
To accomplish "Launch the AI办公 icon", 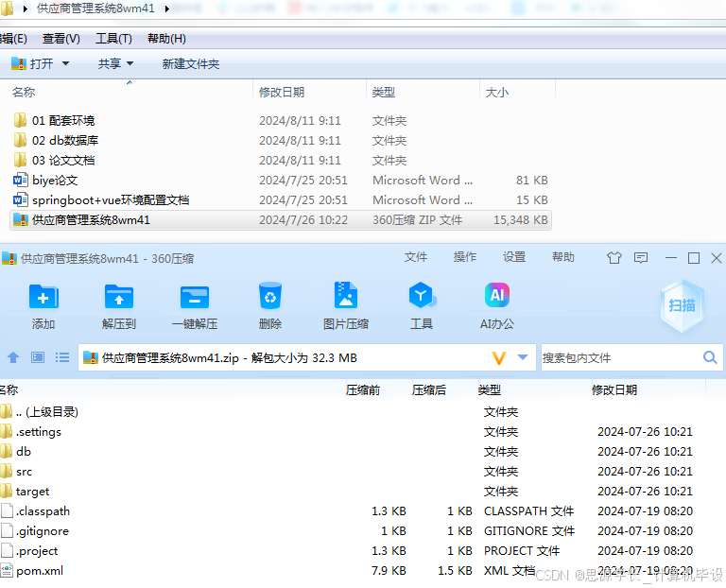I will click(x=497, y=295).
